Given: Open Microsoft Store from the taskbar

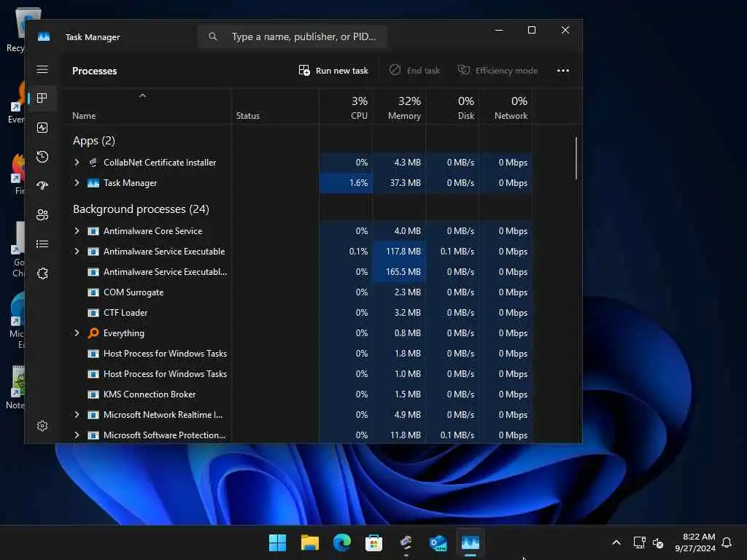Looking at the screenshot, I should [x=373, y=542].
